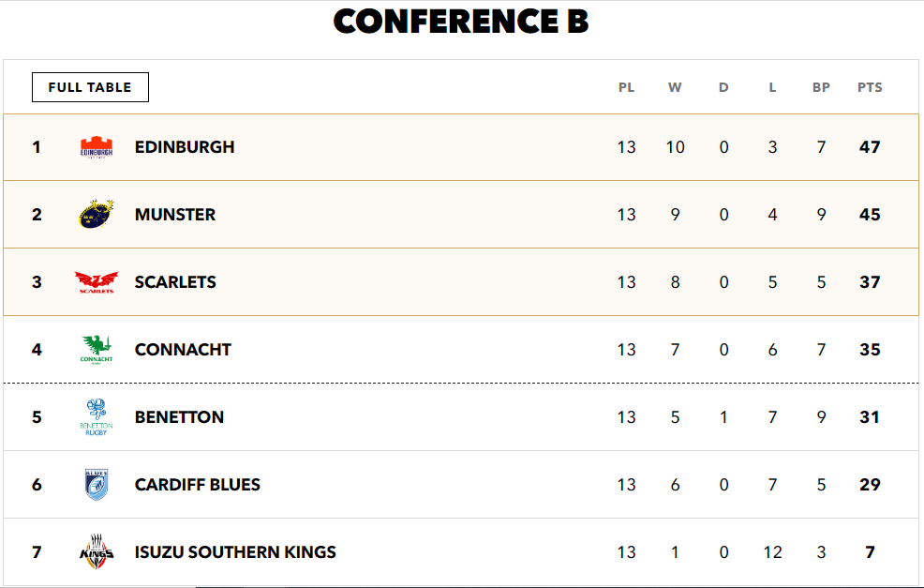Click the BP column header
Viewport: 924px width, 588px height.
[821, 87]
